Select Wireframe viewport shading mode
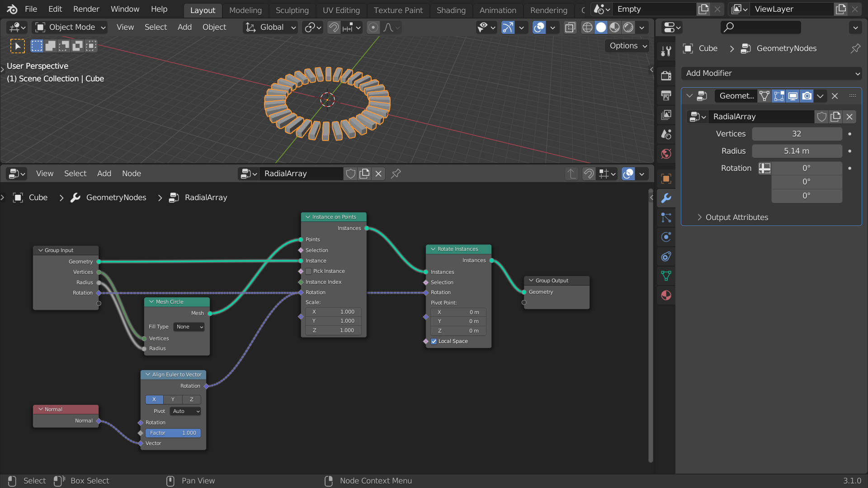Viewport: 868px width, 488px height. pos(587,28)
